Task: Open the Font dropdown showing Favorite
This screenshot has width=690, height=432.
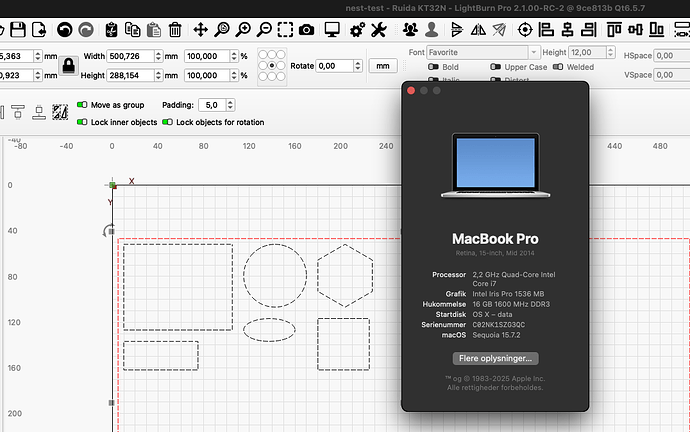Action: pyautogui.click(x=482, y=51)
